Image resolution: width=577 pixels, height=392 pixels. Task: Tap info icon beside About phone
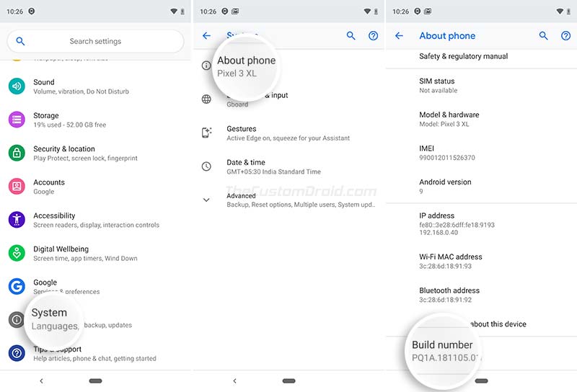click(x=206, y=66)
